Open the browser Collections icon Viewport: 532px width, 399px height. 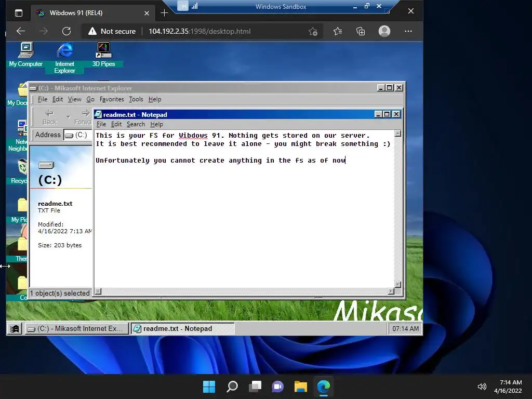(x=361, y=31)
